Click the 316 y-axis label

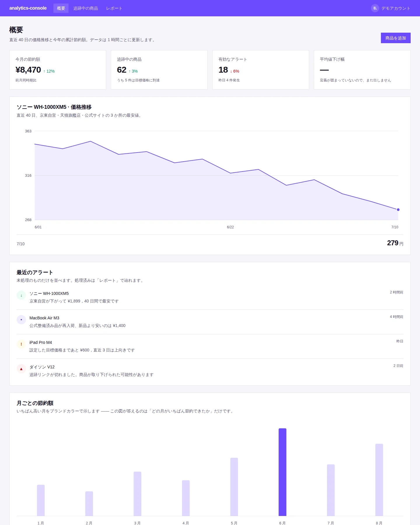(28, 176)
